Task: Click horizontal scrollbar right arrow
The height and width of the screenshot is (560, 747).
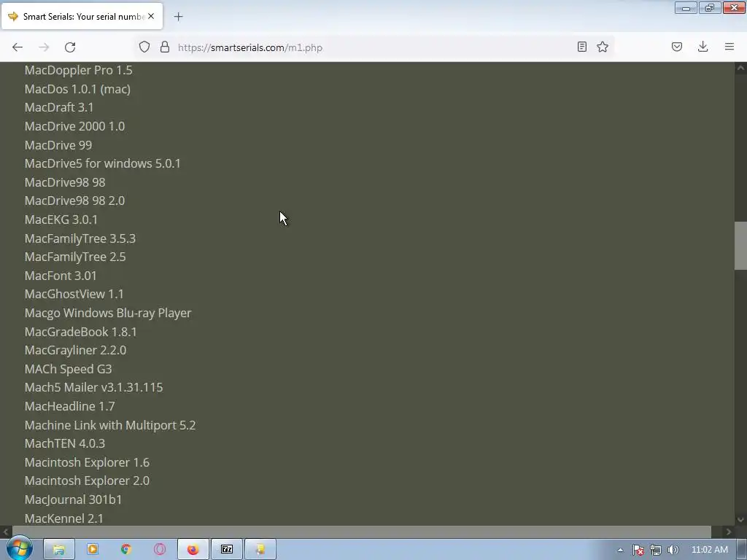Action: 729,532
